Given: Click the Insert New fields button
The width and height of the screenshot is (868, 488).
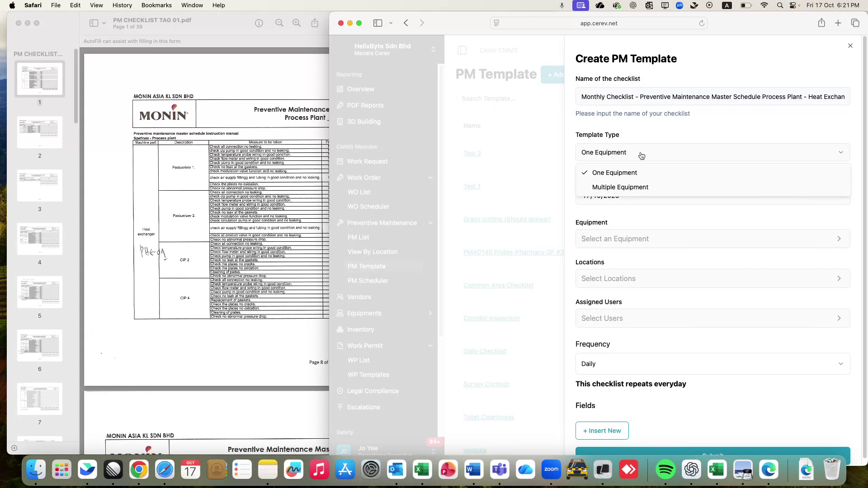Looking at the screenshot, I should coord(602,430).
